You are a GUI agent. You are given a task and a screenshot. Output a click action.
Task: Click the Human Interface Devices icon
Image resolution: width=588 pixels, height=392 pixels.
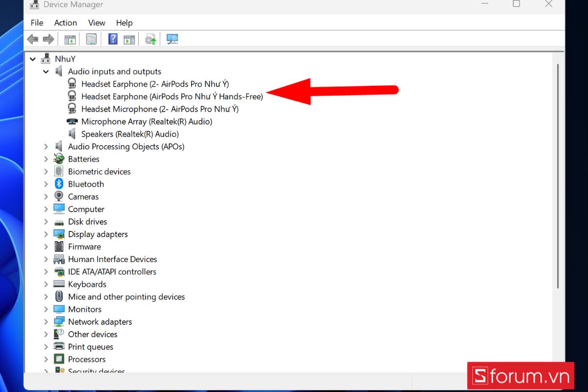(59, 259)
